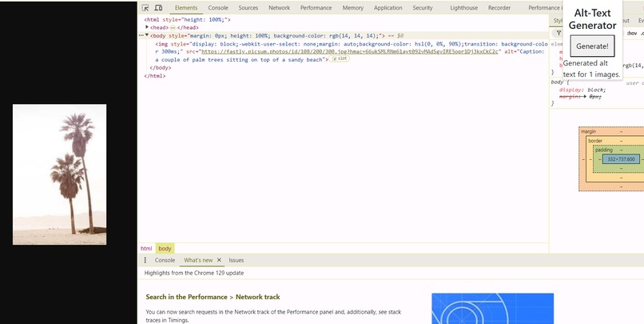The width and height of the screenshot is (644, 324).
Task: Select the img element node
Action: (352, 51)
